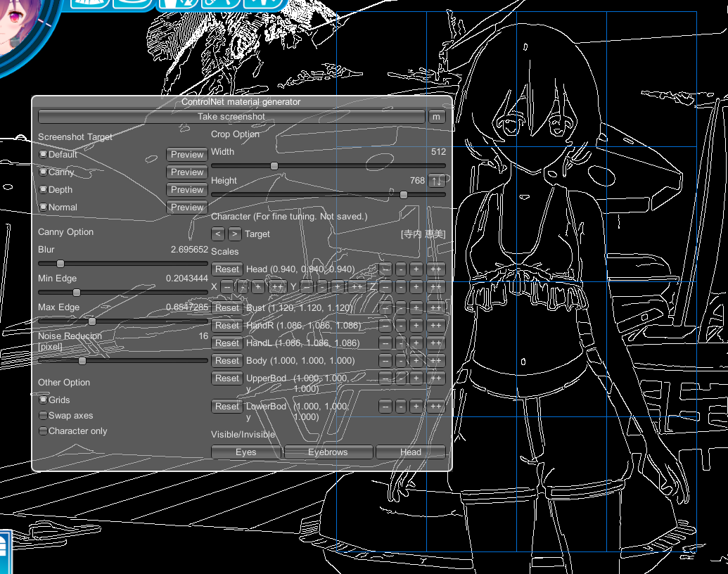This screenshot has width=728, height=574.
Task: Preview the Default target
Action: pyautogui.click(x=187, y=154)
